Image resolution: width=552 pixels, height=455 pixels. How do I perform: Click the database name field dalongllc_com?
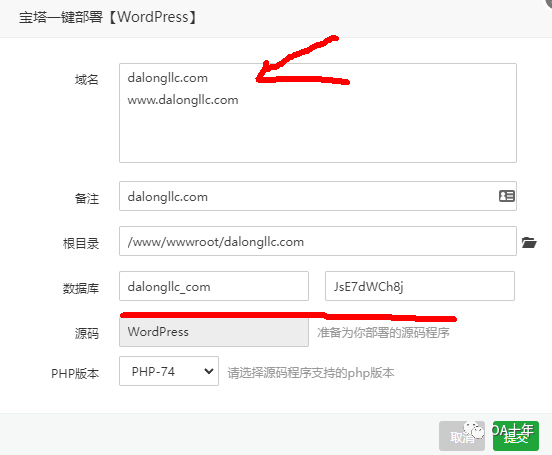click(x=214, y=286)
